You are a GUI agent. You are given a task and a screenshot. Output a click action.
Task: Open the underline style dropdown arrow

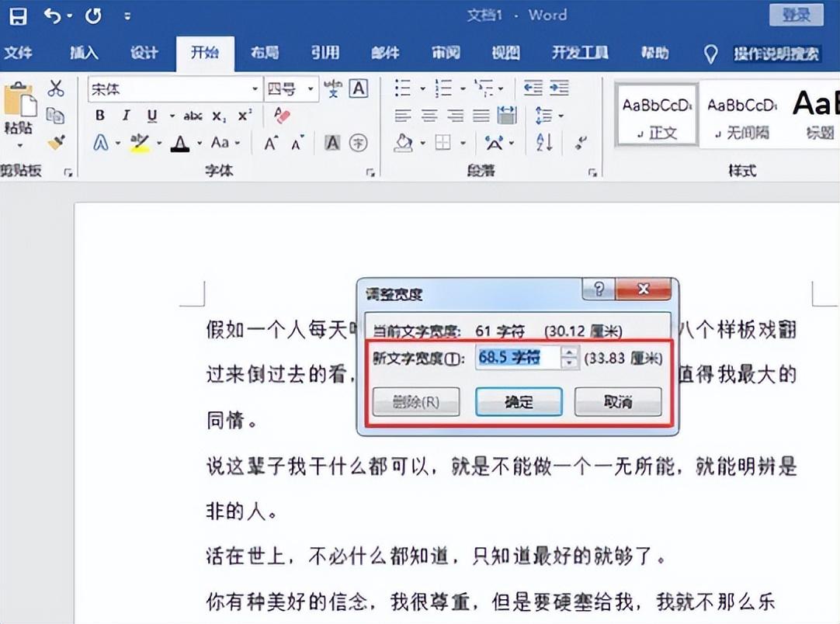pyautogui.click(x=172, y=116)
